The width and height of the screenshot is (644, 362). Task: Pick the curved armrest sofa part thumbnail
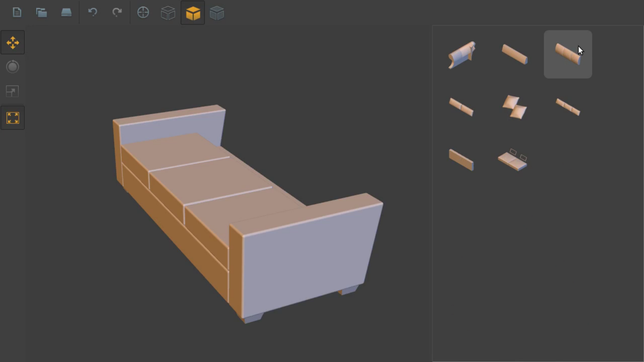point(462,55)
